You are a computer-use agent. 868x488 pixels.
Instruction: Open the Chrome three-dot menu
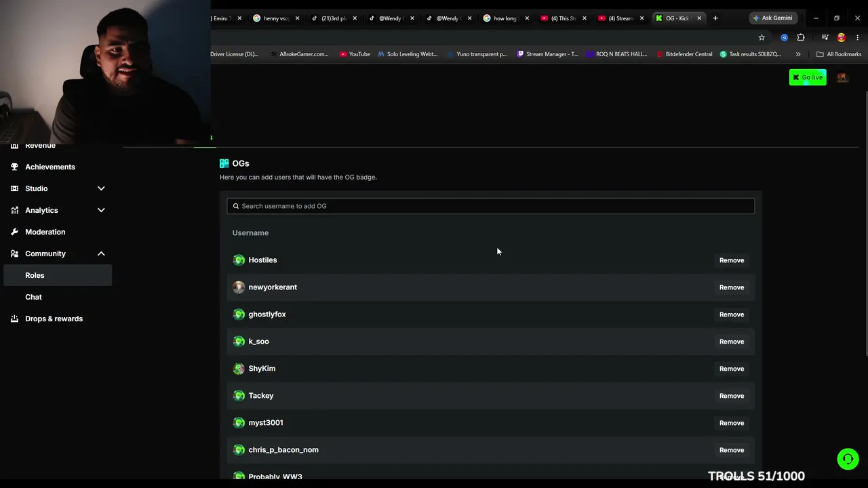(x=858, y=37)
